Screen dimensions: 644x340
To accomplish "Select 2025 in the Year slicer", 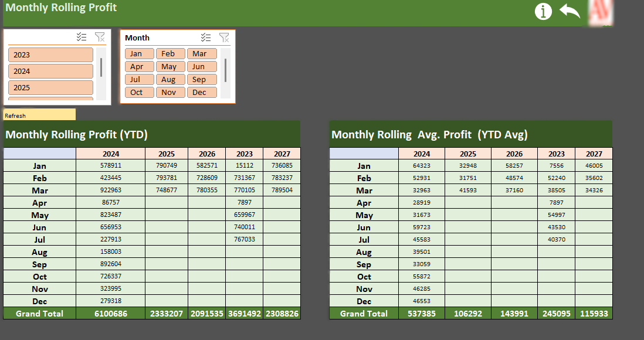I will (x=50, y=87).
